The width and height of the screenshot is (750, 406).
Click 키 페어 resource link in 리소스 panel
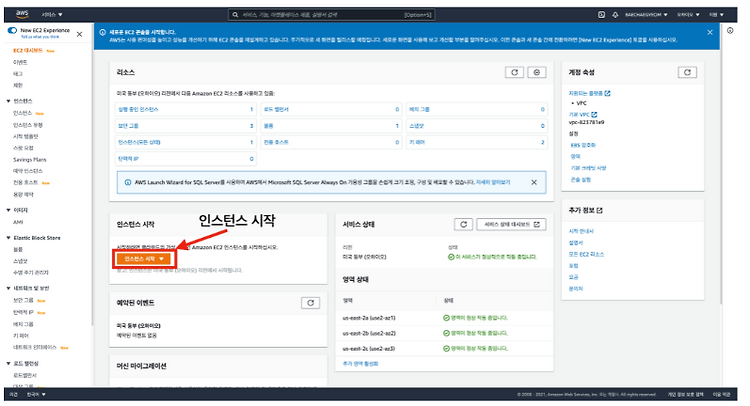point(417,143)
